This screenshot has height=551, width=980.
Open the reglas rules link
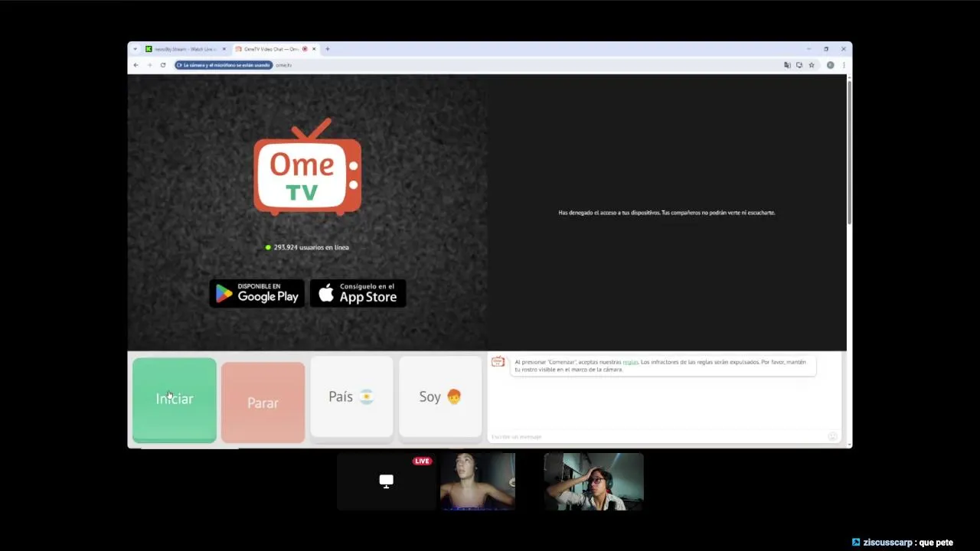coord(630,362)
